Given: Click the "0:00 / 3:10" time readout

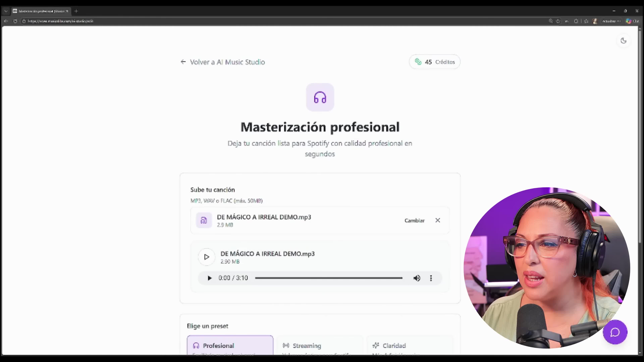Looking at the screenshot, I should click(x=233, y=278).
